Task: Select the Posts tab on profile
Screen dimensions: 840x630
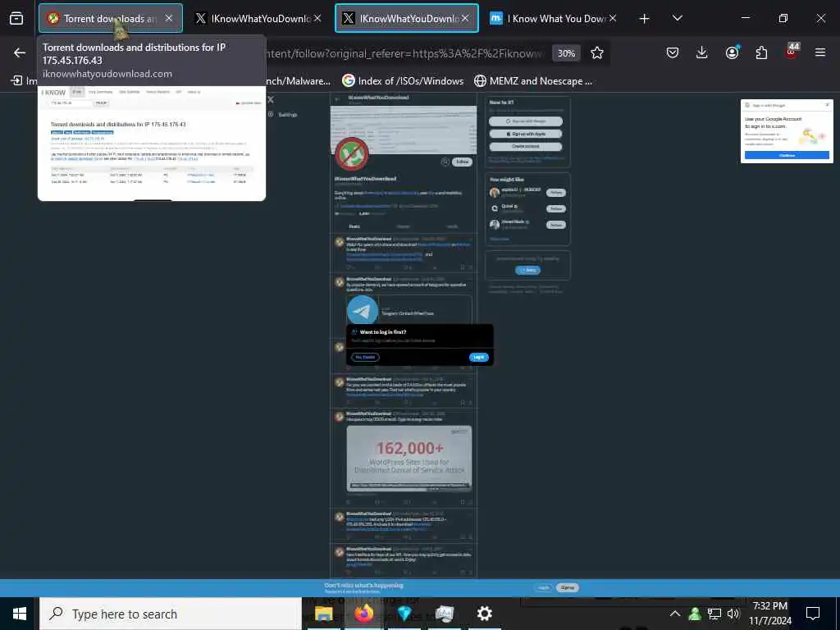Action: tap(354, 226)
